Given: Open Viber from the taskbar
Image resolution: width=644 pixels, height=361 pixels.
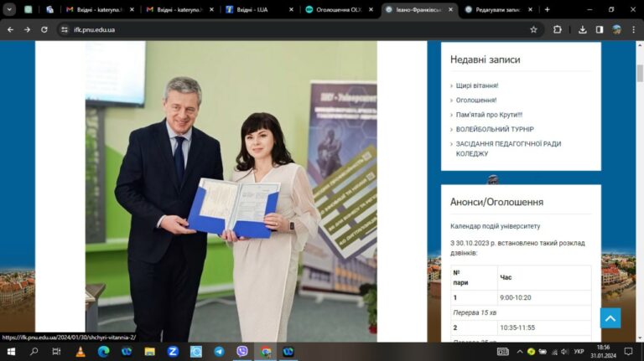Looking at the screenshot, I should point(242,351).
